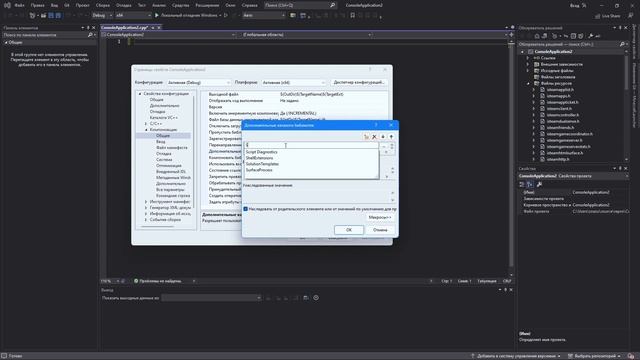Open the x64 platform dropdown in toolbar
Image resolution: width=640 pixels, height=360 pixels.
133,15
